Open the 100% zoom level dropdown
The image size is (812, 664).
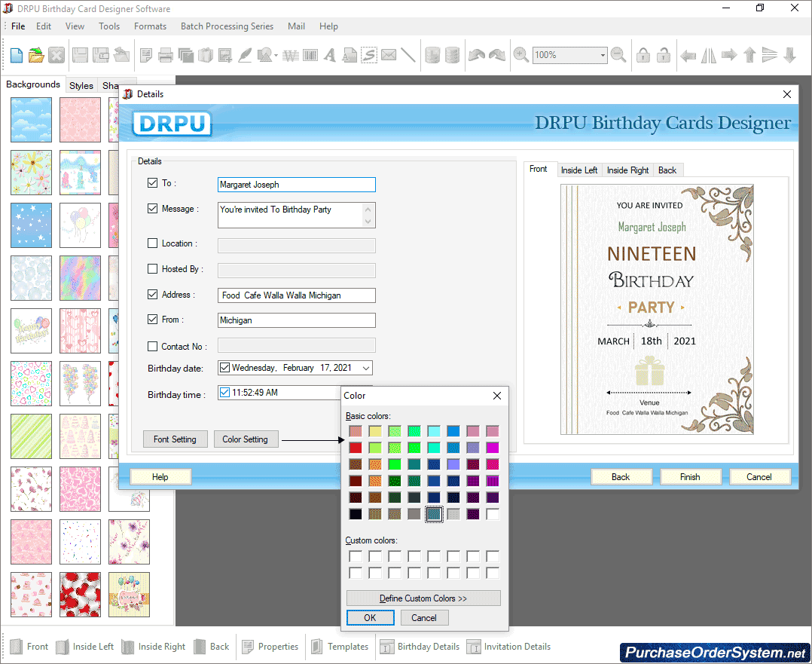603,55
